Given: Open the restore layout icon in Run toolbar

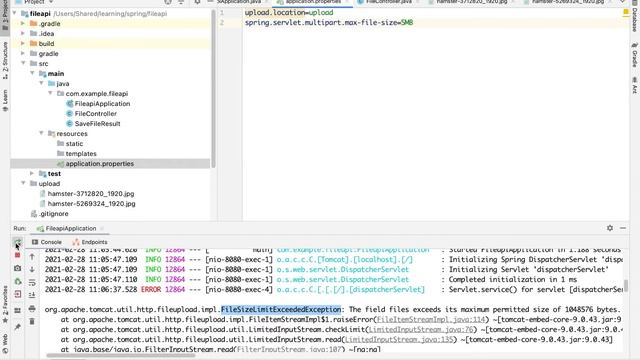Looking at the screenshot, I should click(x=17, y=310).
